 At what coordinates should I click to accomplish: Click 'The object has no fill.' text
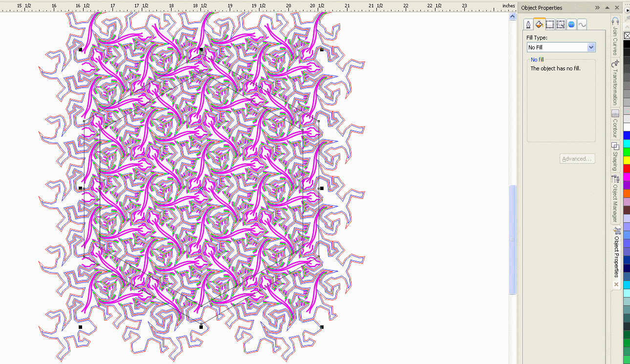[555, 68]
